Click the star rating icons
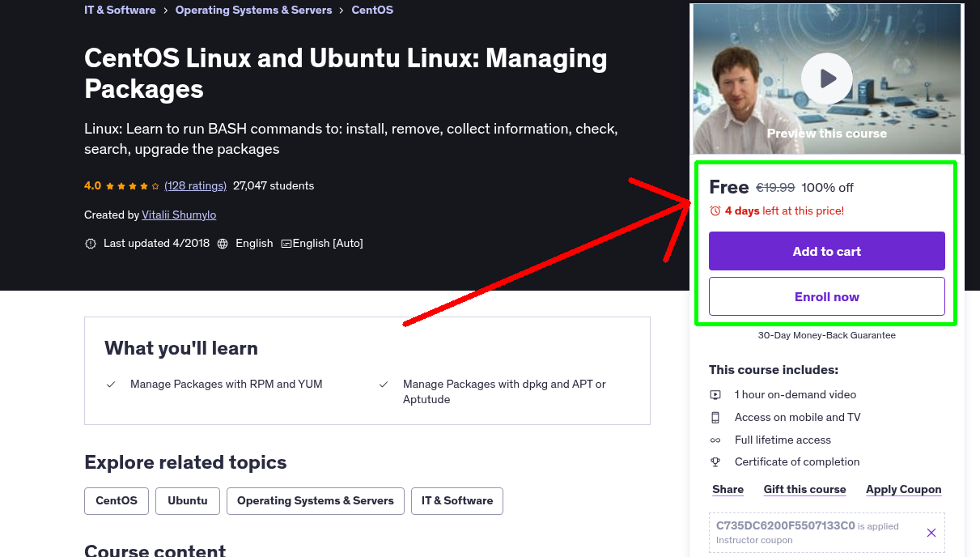The height and width of the screenshot is (557, 980). click(133, 186)
